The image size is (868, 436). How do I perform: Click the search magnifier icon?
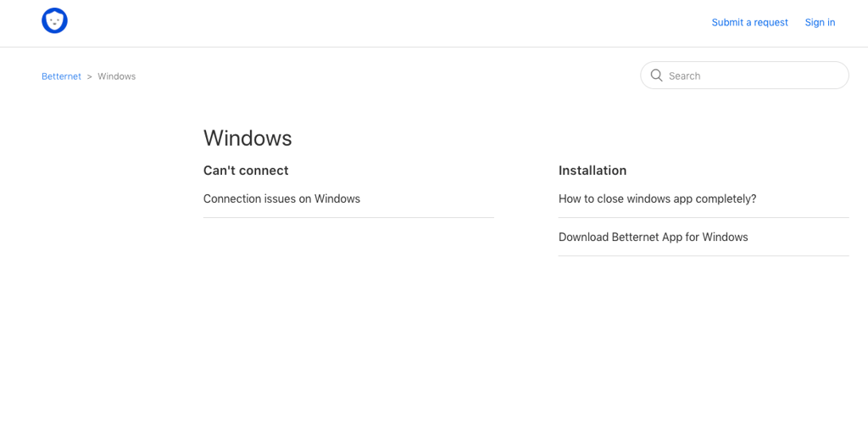coord(657,75)
